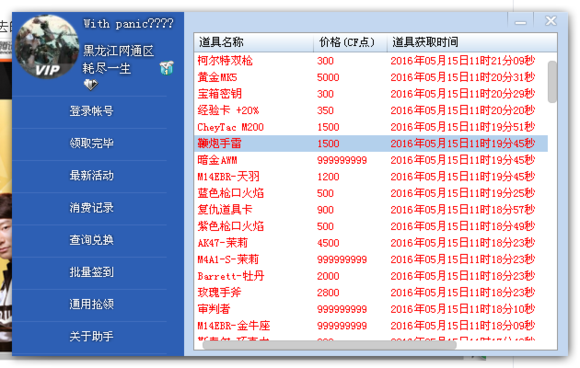Viewport: 580px width, 368px height.
Task: Select the 暗金AWM item row
Action: 371,160
